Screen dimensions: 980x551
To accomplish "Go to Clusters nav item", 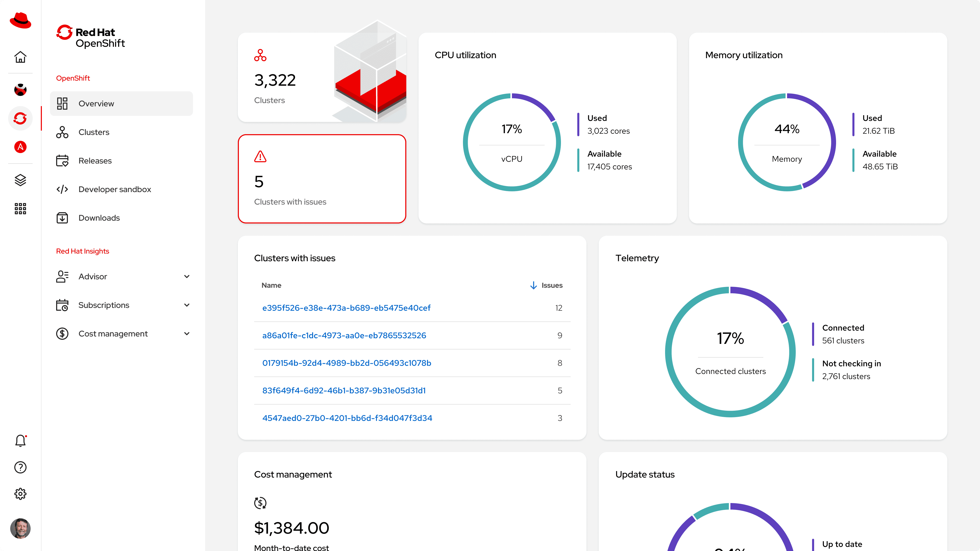I will [121, 132].
